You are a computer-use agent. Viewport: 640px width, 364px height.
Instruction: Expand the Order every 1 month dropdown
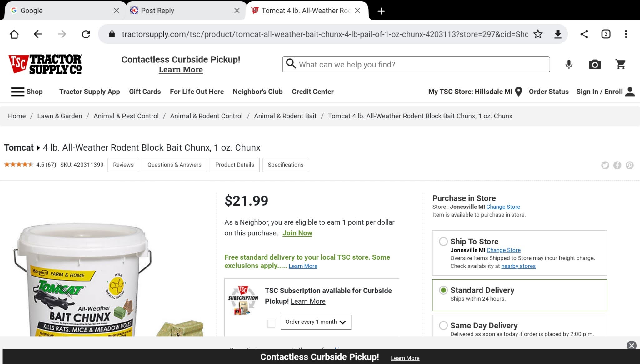[x=316, y=322]
